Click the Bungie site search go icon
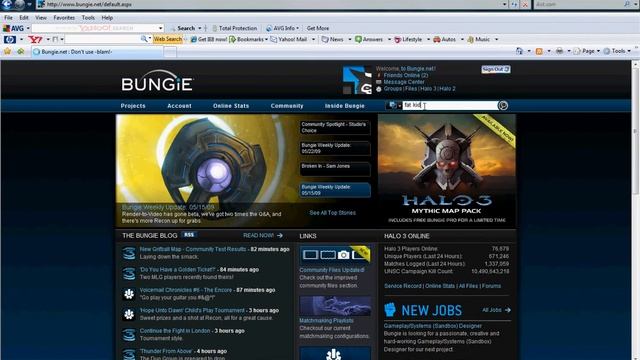The image size is (640, 360). pyautogui.click(x=503, y=105)
